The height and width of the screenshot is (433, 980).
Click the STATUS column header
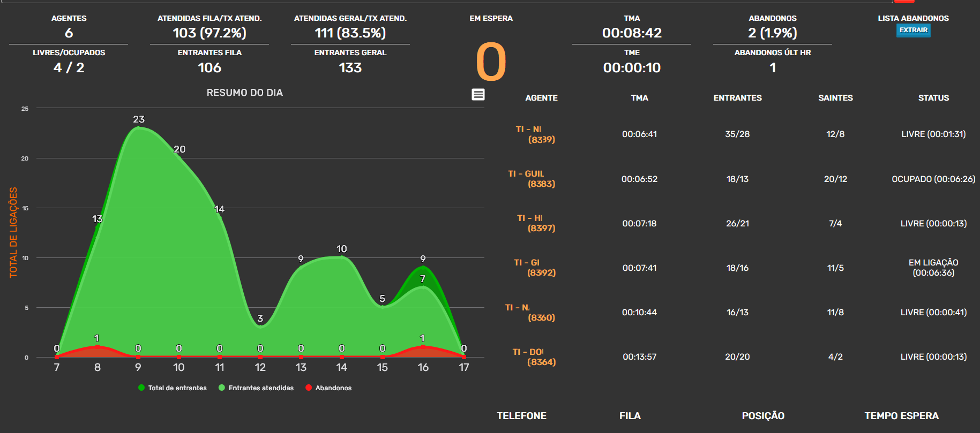[933, 98]
